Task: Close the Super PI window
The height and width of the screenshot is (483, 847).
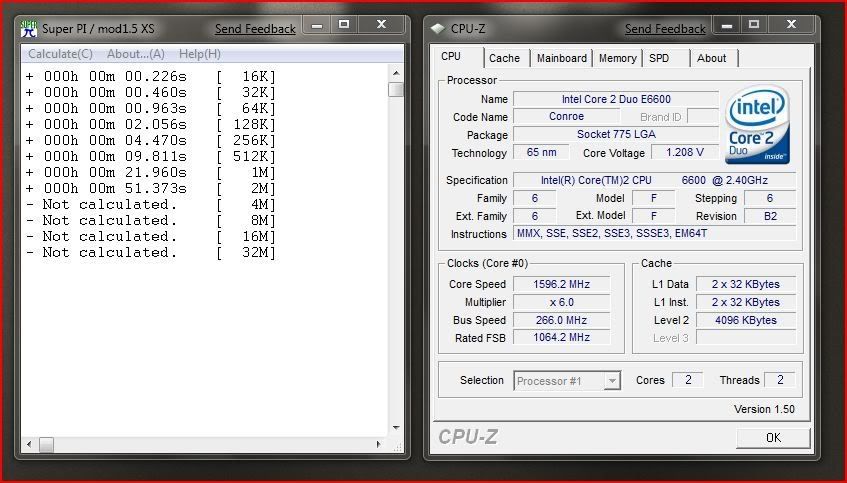Action: pyautogui.click(x=381, y=24)
